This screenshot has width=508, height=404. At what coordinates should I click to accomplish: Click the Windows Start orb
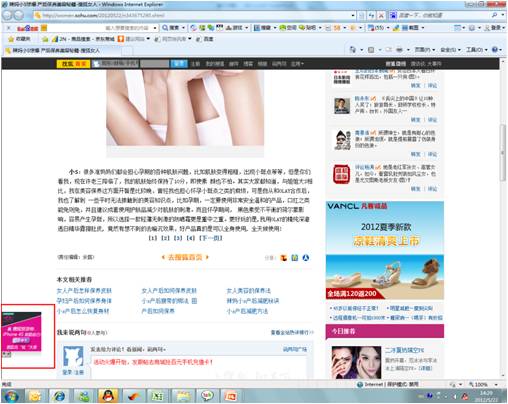pyautogui.click(x=11, y=396)
